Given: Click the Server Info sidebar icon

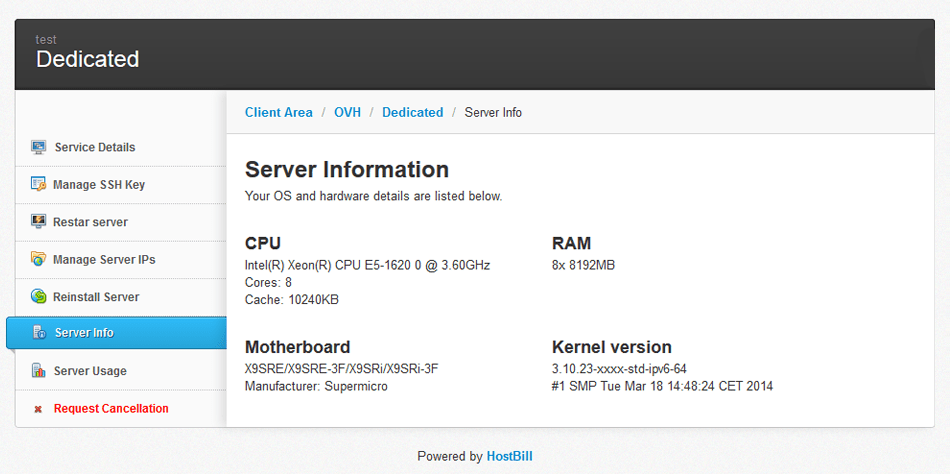Looking at the screenshot, I should pyautogui.click(x=38, y=332).
